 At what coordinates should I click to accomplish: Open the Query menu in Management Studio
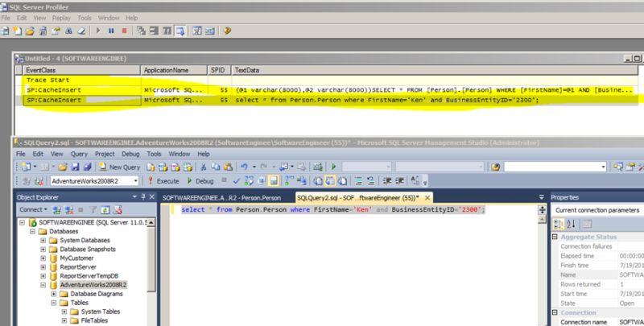(79, 154)
